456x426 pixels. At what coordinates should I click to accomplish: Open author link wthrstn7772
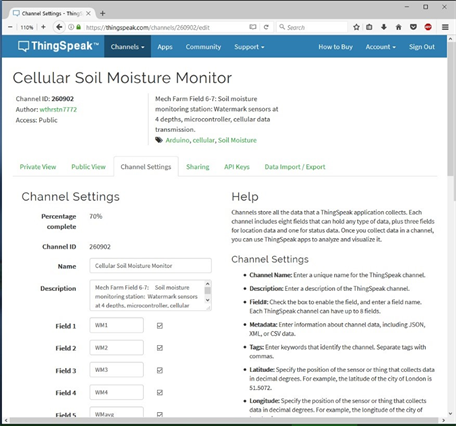pyautogui.click(x=58, y=109)
